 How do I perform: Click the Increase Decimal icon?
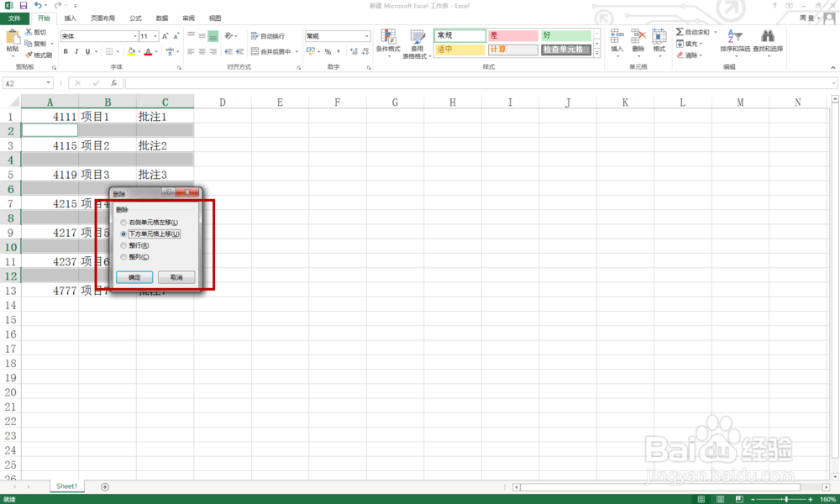point(354,51)
